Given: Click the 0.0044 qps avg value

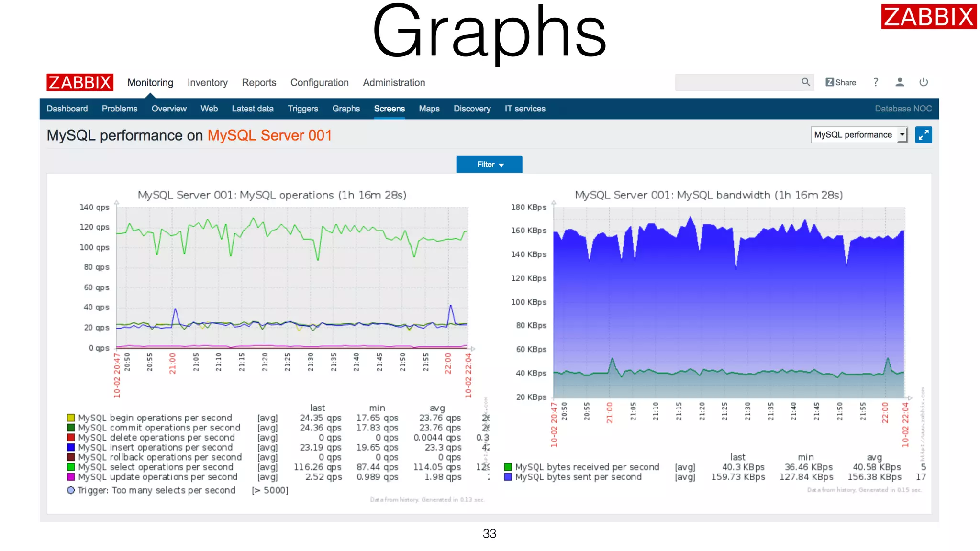Looking at the screenshot, I should click(x=437, y=437).
